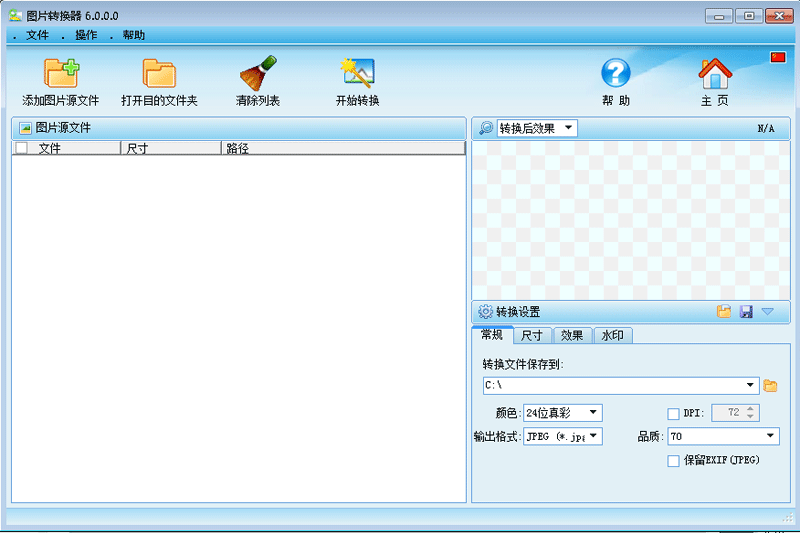The height and width of the screenshot is (533, 800).
Task: Close the 图片转换器 window
Action: 779,16
